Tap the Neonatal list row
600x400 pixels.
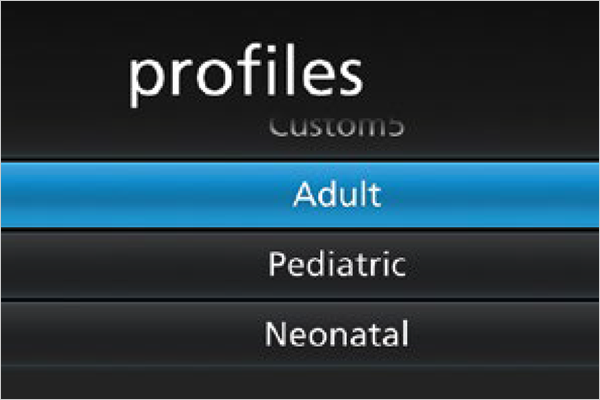click(x=300, y=332)
